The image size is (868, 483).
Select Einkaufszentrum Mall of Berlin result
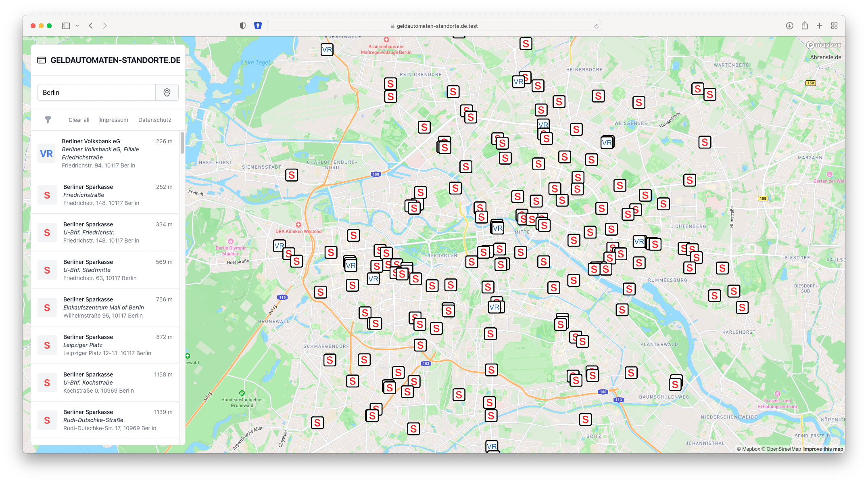[105, 307]
